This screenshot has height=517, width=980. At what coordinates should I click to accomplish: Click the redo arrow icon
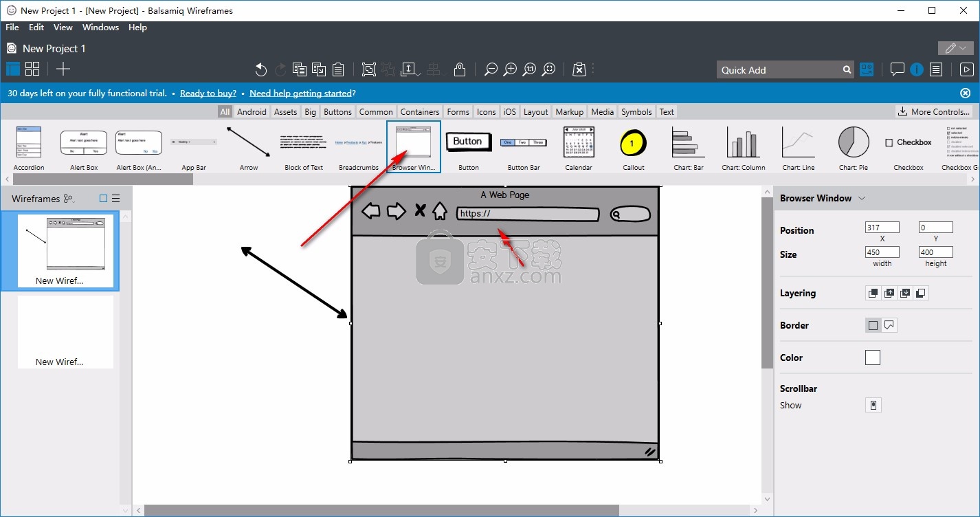click(x=280, y=69)
